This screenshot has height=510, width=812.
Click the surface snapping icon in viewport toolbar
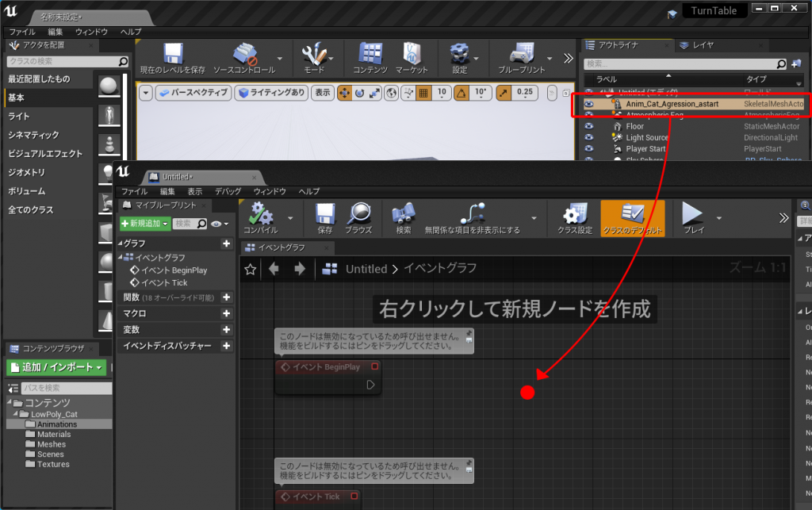click(x=408, y=94)
